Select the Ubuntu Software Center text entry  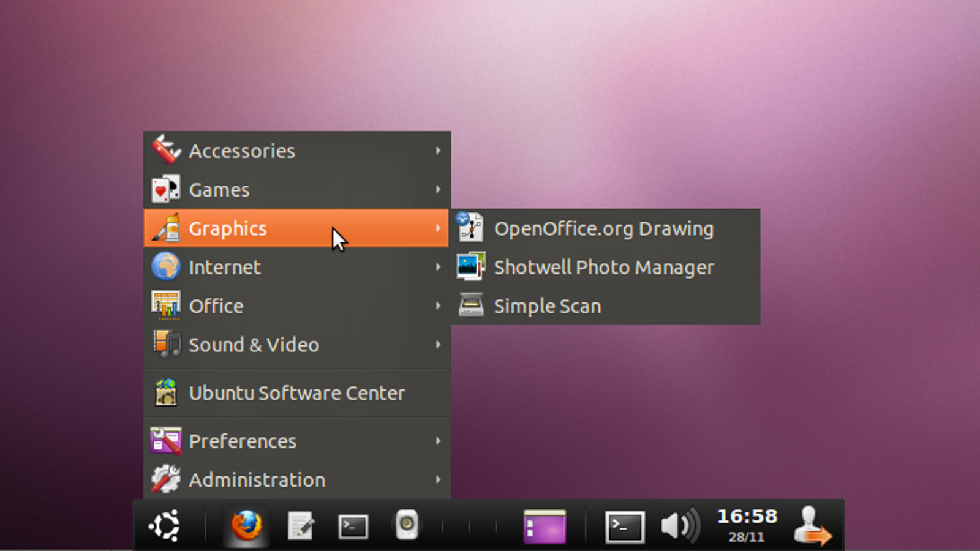(x=297, y=392)
